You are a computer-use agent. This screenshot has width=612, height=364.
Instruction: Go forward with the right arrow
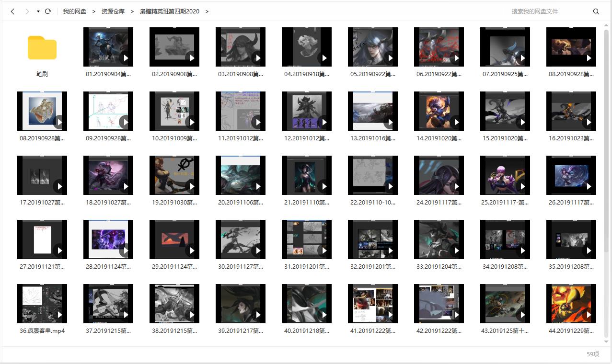(27, 11)
